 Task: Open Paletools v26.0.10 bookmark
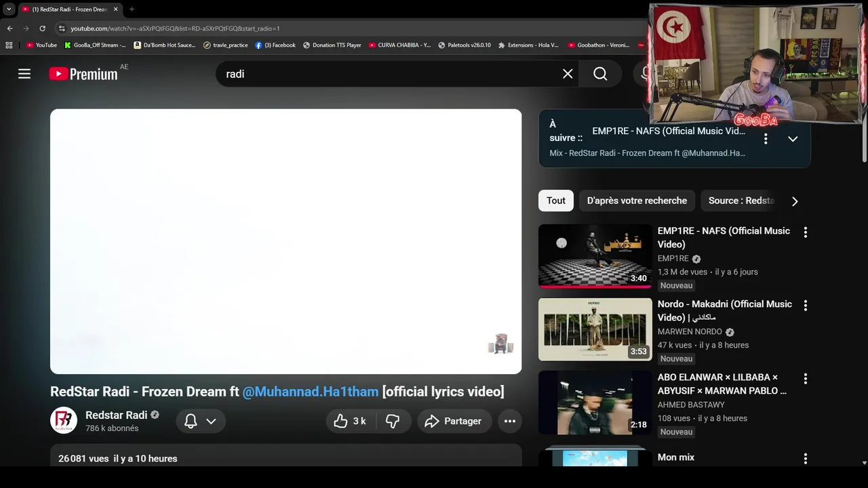click(465, 45)
